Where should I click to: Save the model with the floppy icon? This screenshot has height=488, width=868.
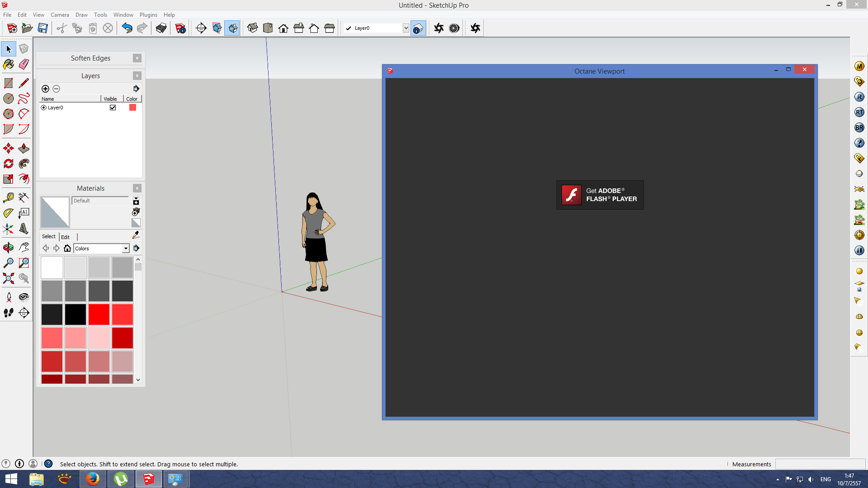pyautogui.click(x=42, y=28)
